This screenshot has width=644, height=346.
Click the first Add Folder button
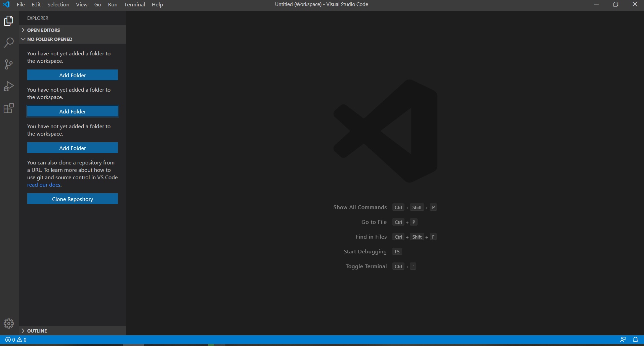72,75
